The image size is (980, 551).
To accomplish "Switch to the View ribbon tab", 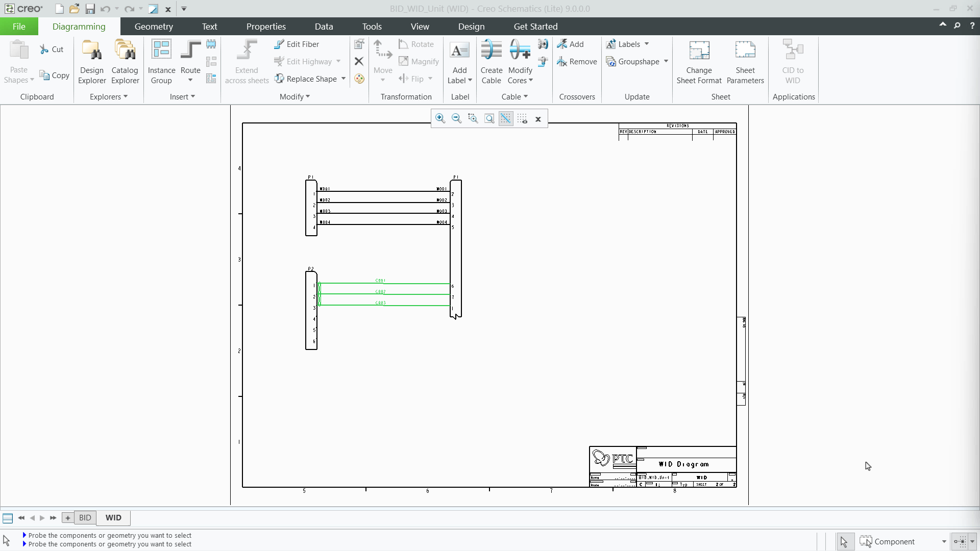I will click(420, 27).
